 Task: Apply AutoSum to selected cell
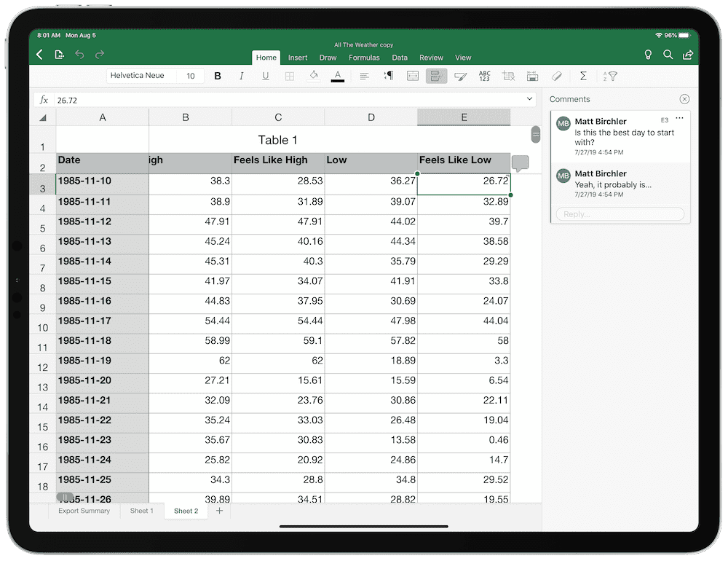pyautogui.click(x=583, y=76)
